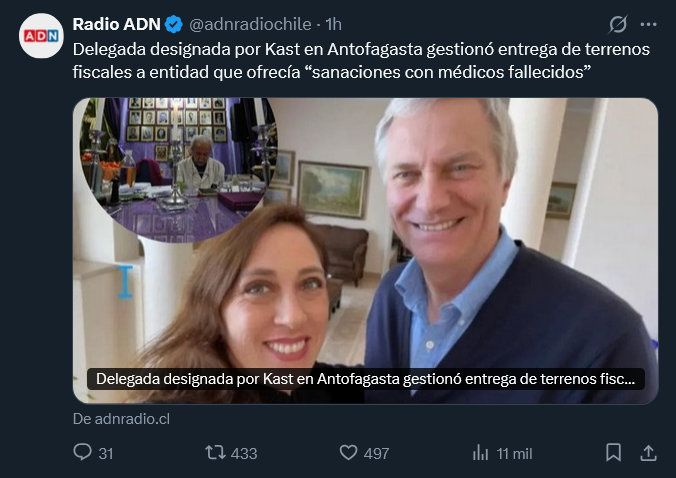676x478 pixels.
Task: Click the 433 reposts count
Action: [244, 453]
